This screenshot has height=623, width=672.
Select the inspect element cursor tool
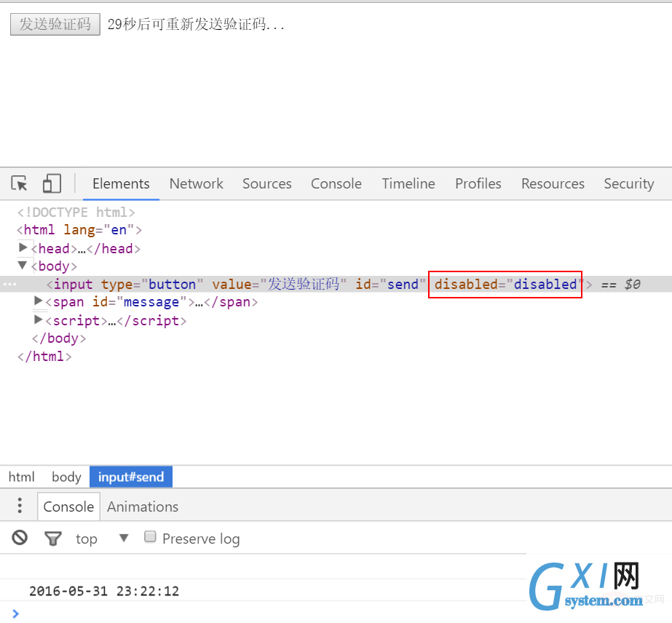[19, 184]
